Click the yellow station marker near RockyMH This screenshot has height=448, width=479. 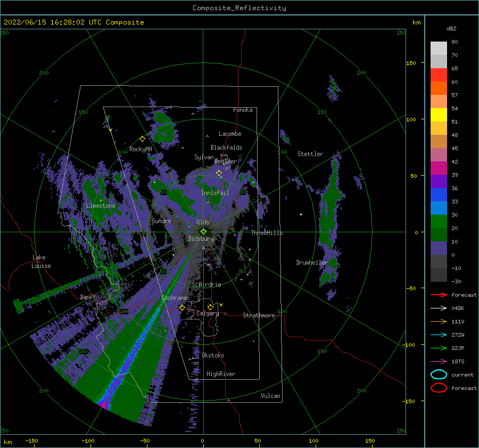(x=142, y=139)
